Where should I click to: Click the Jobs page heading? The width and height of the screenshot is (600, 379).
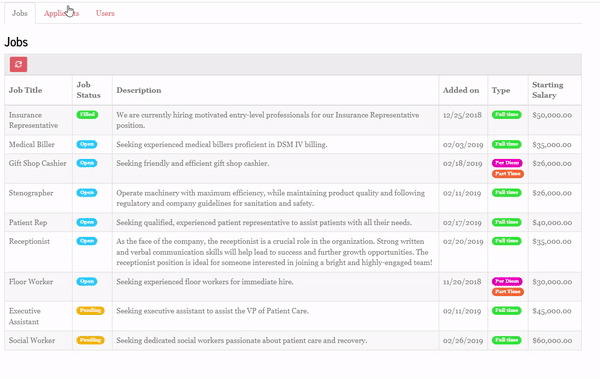tap(16, 42)
